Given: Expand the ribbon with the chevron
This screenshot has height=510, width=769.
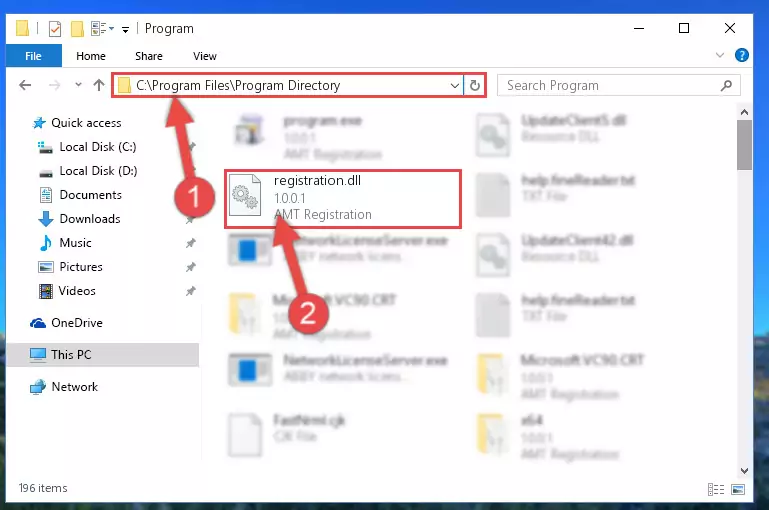Looking at the screenshot, I should pos(719,55).
